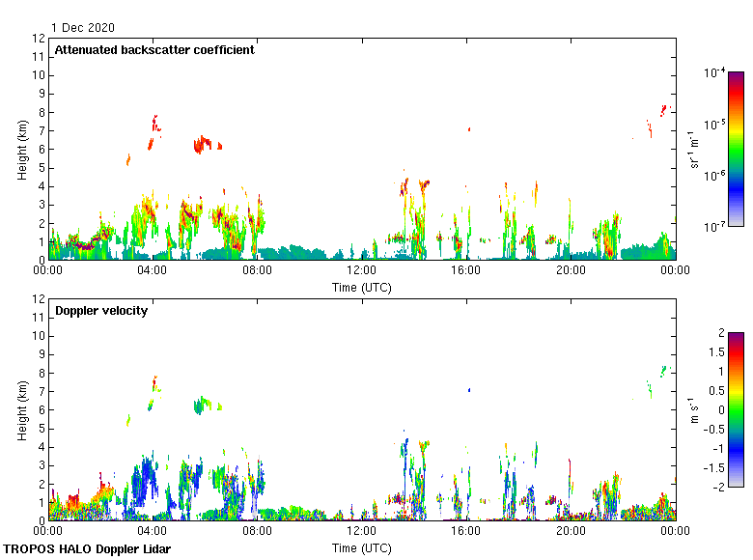The height and width of the screenshot is (560, 753).
Task: Select 04:00 tick label on bottom plot
Action: [153, 531]
